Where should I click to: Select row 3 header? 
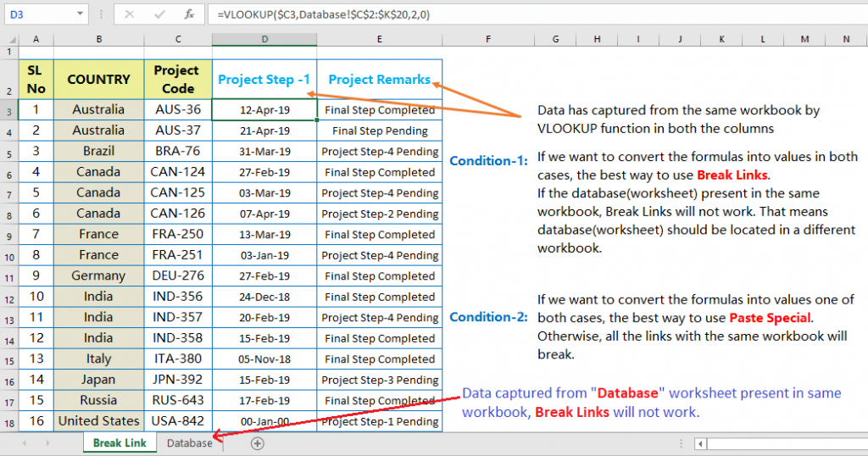[x=9, y=110]
